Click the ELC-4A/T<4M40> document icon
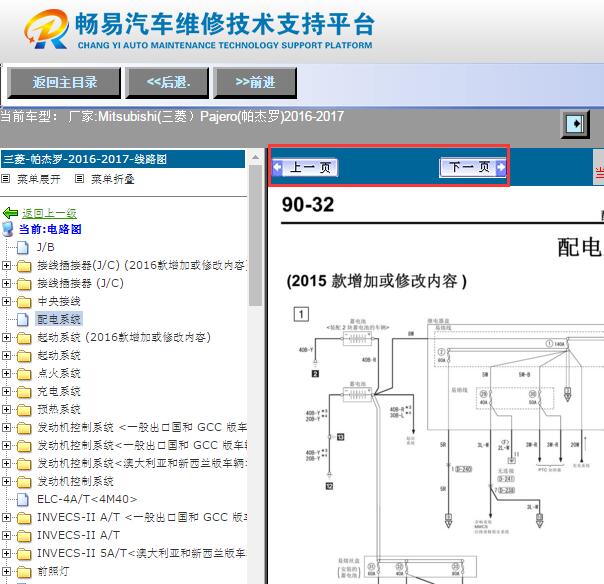The height and width of the screenshot is (584, 604). coord(23,499)
